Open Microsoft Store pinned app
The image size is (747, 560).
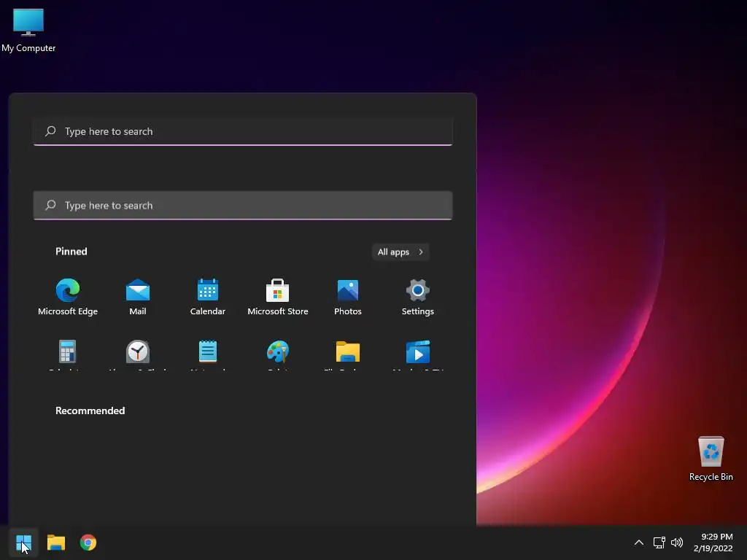coord(278,297)
